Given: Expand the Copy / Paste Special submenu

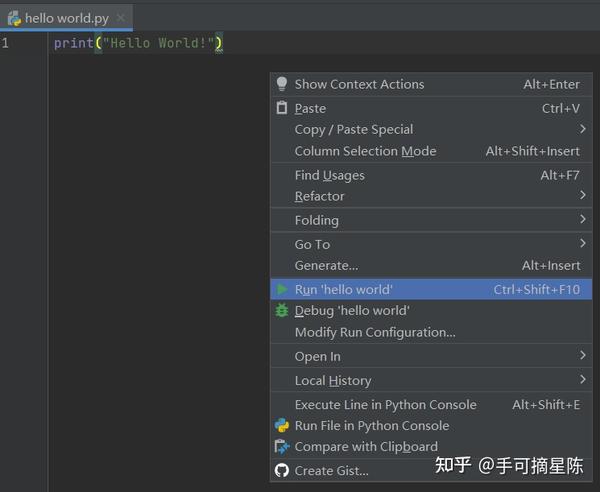Looking at the screenshot, I should 353,129.
